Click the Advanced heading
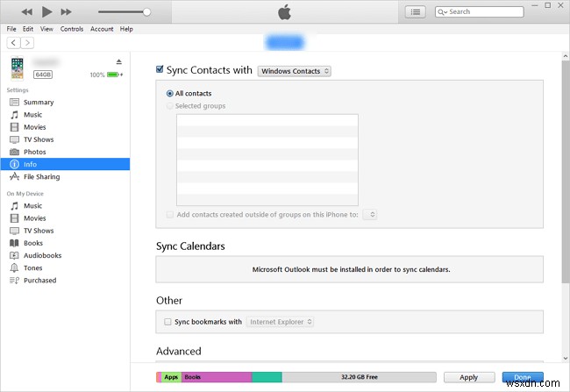The width and height of the screenshot is (570, 392). 179,352
